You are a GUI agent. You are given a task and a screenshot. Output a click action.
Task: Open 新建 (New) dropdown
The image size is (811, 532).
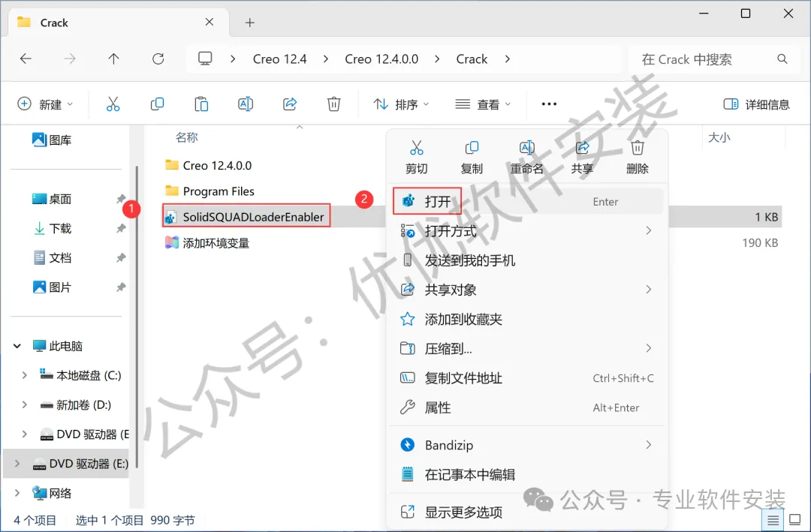45,104
